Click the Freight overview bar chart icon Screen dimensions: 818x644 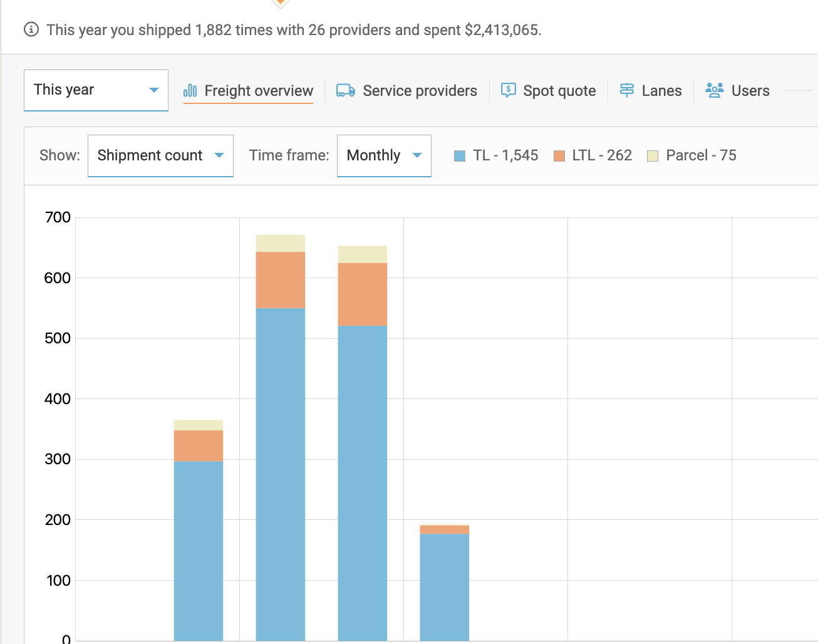[x=189, y=90]
